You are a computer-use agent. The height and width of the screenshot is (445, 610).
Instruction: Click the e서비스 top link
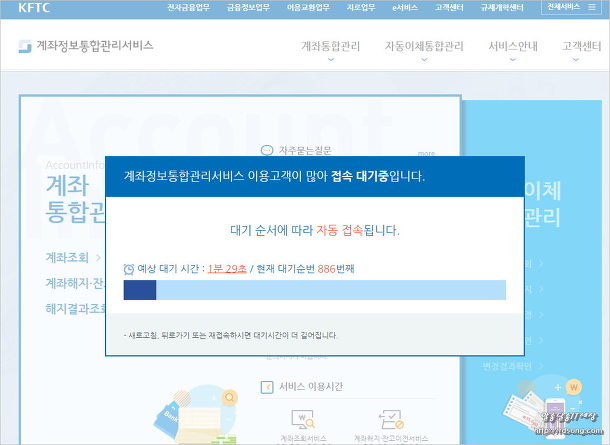(x=405, y=7)
